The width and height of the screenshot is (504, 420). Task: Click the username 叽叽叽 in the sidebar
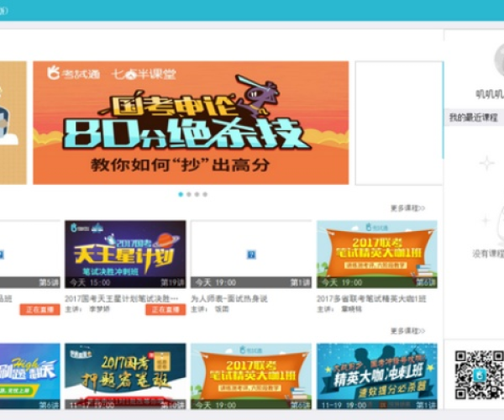point(490,94)
